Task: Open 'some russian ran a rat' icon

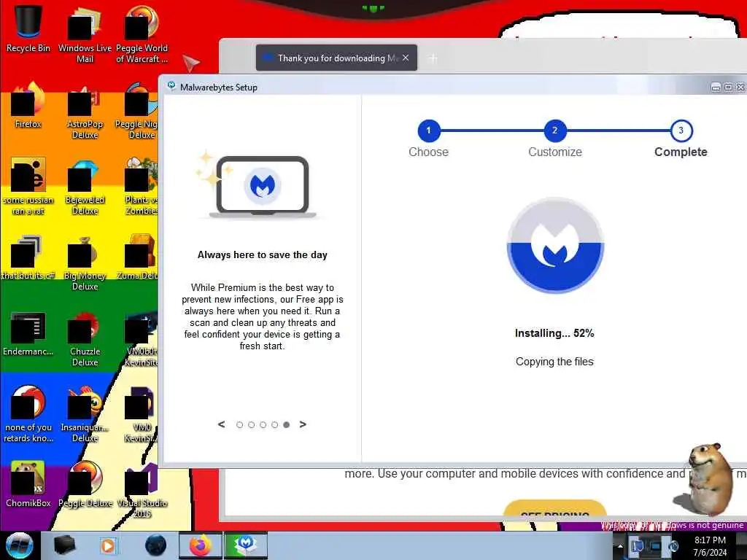Action: (28, 186)
